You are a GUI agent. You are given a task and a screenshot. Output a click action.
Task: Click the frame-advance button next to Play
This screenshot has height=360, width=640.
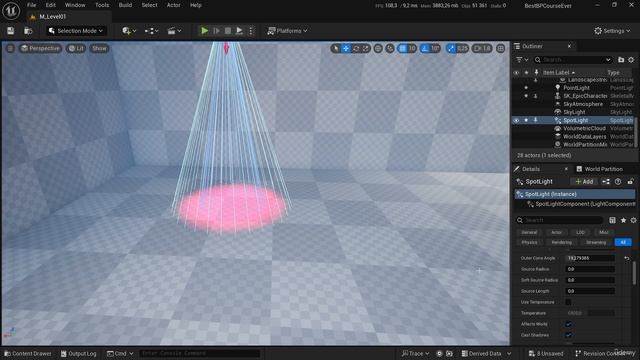[x=217, y=31]
